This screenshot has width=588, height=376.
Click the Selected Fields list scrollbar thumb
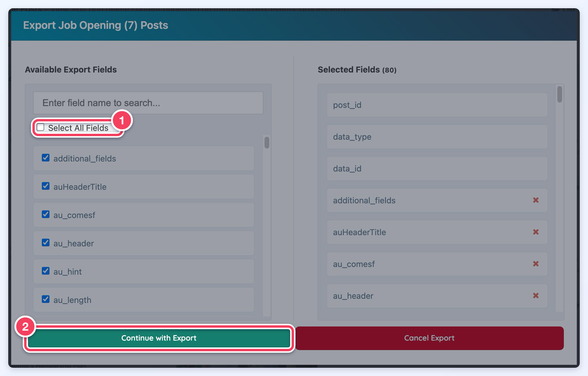[x=560, y=94]
